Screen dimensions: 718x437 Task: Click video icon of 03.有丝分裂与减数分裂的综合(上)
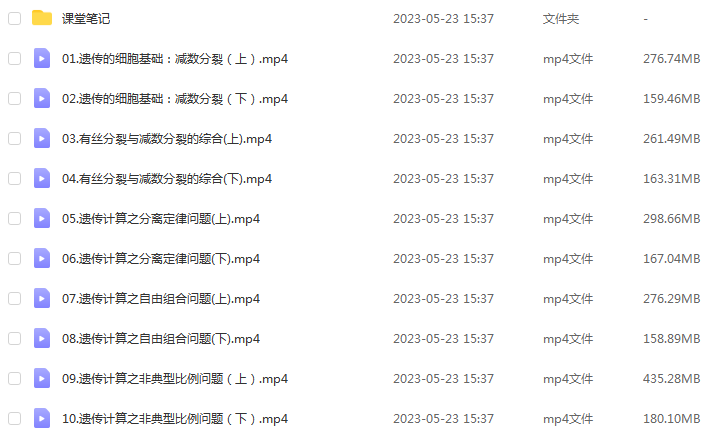42,138
